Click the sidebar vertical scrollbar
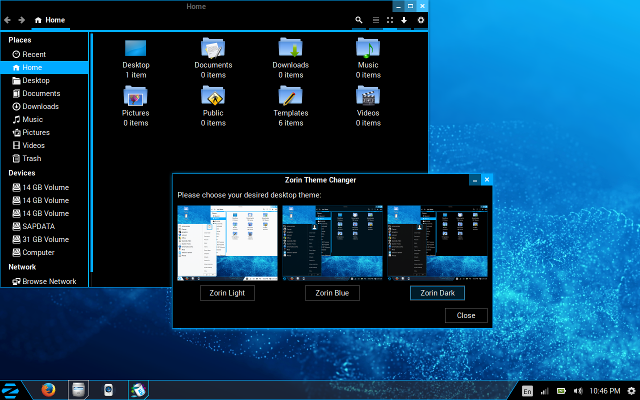640x400 pixels. pos(92,153)
